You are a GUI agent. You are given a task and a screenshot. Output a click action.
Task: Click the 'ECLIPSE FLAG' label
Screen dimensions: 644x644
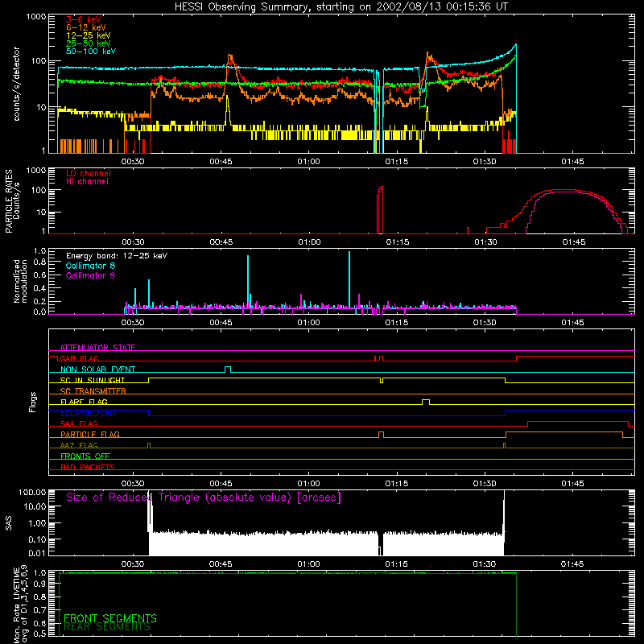pyautogui.click(x=88, y=413)
